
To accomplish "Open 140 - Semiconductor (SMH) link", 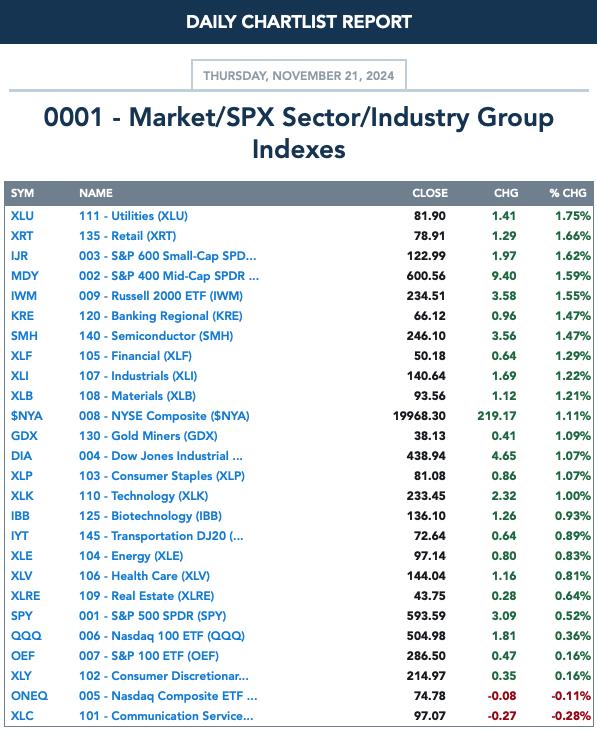I will (x=156, y=336).
